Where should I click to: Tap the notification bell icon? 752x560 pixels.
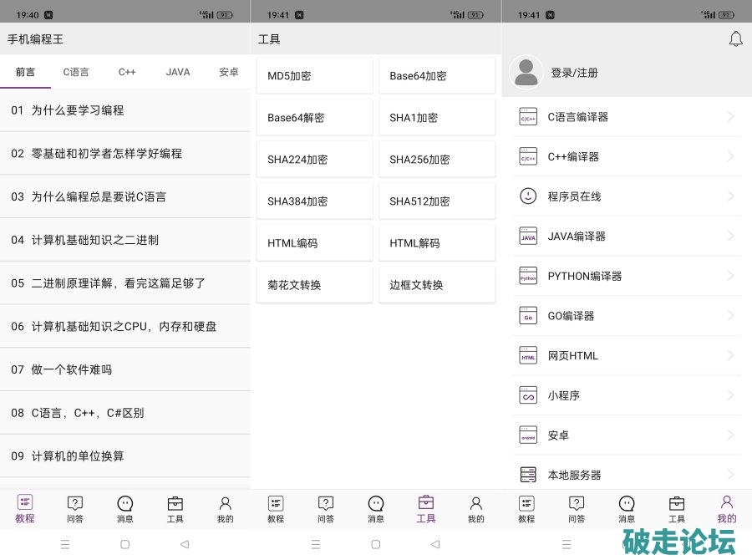pyautogui.click(x=735, y=38)
